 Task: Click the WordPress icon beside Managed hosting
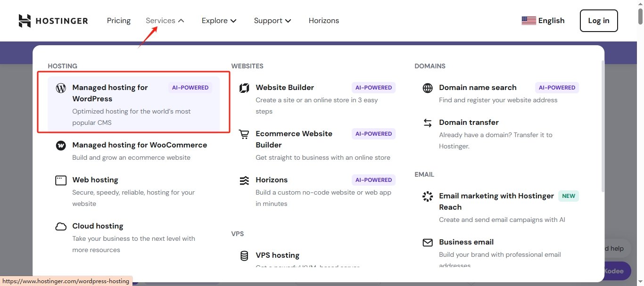click(x=61, y=88)
